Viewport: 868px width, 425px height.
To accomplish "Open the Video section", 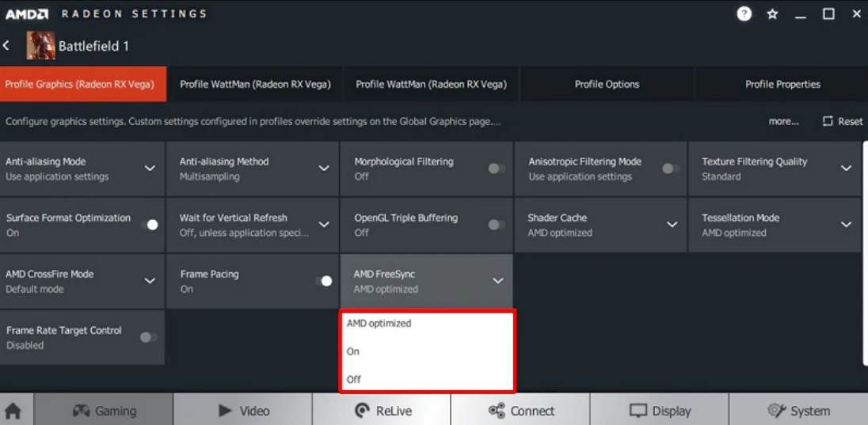I will pyautogui.click(x=243, y=411).
